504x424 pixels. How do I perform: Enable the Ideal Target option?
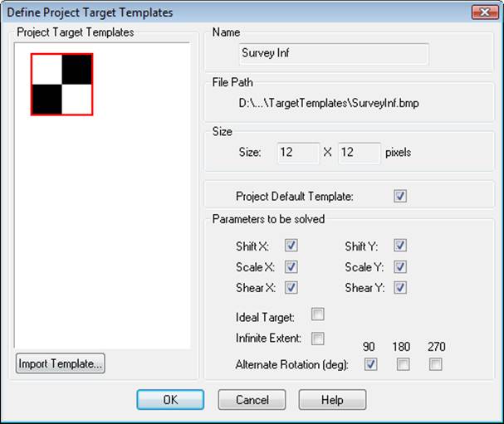317,314
